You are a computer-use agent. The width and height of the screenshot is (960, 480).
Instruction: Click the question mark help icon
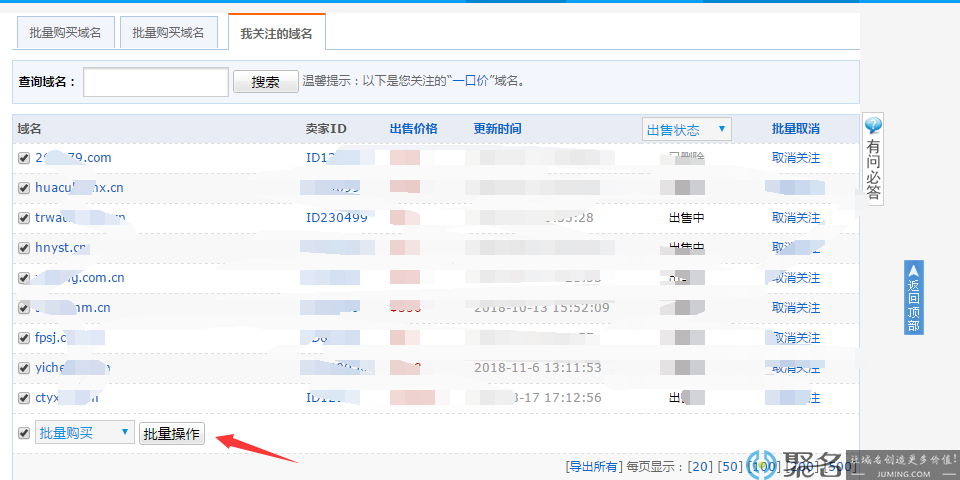872,126
